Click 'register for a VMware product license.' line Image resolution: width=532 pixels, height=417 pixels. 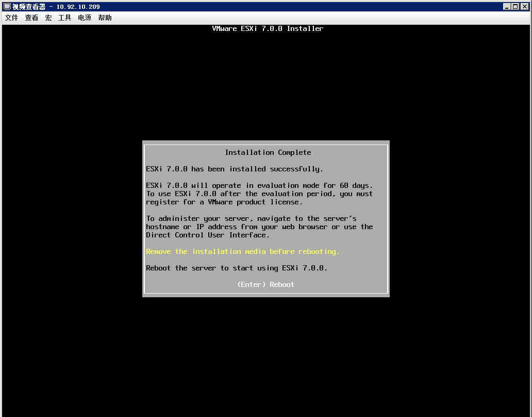[224, 202]
